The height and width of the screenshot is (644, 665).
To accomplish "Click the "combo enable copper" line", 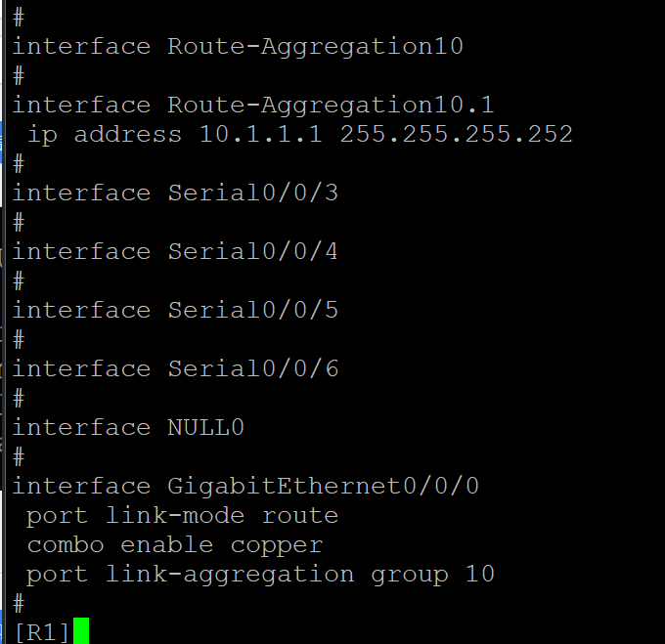I will (x=174, y=544).
